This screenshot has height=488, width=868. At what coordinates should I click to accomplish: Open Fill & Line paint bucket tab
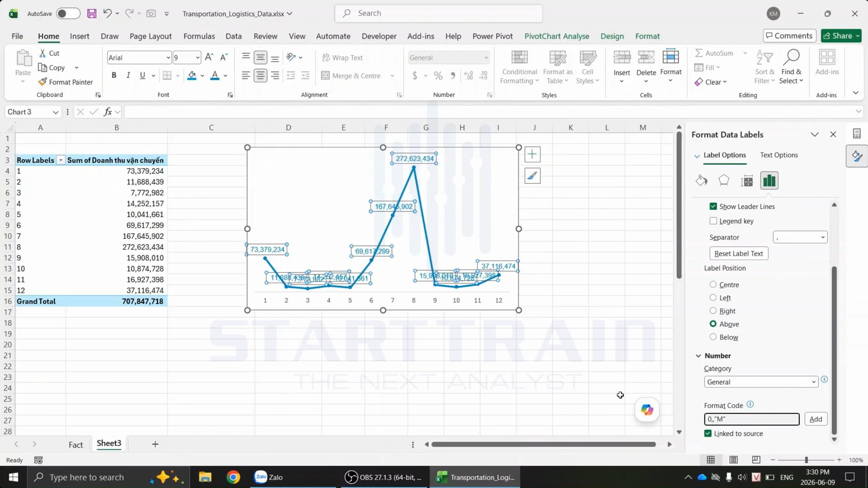click(x=702, y=181)
